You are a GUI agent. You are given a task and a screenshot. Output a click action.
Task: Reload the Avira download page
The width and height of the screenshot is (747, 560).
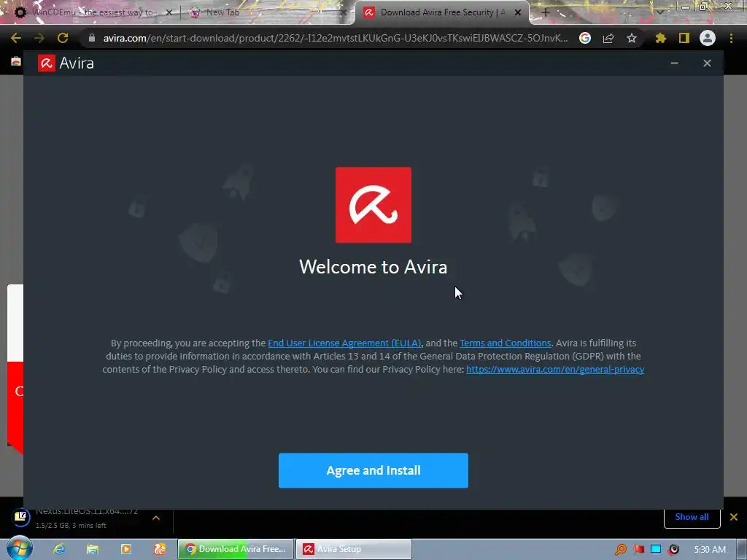[63, 38]
